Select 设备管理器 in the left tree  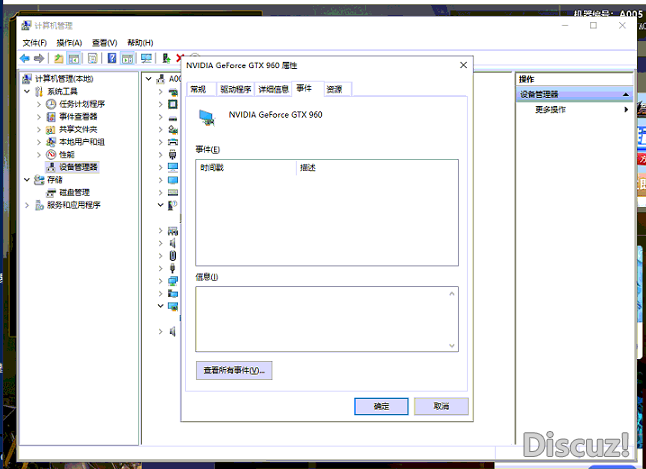click(78, 167)
